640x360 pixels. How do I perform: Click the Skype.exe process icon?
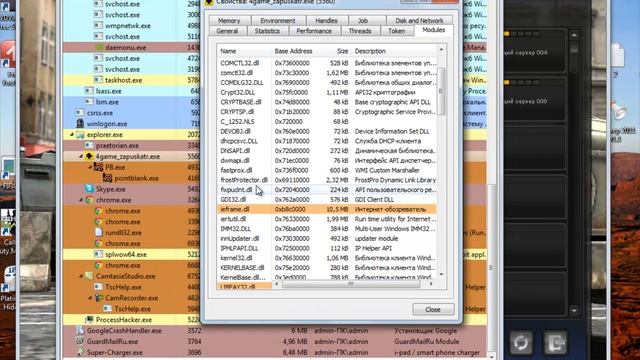coord(89,189)
